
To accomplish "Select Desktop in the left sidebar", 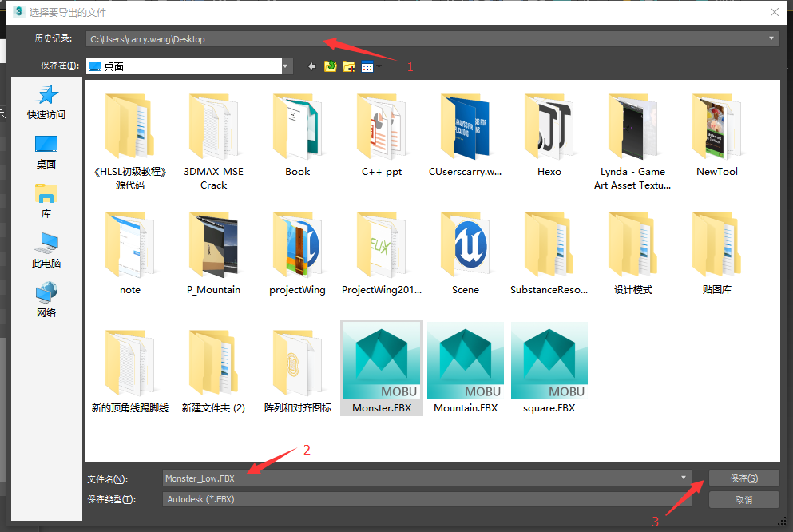I will 46,152.
